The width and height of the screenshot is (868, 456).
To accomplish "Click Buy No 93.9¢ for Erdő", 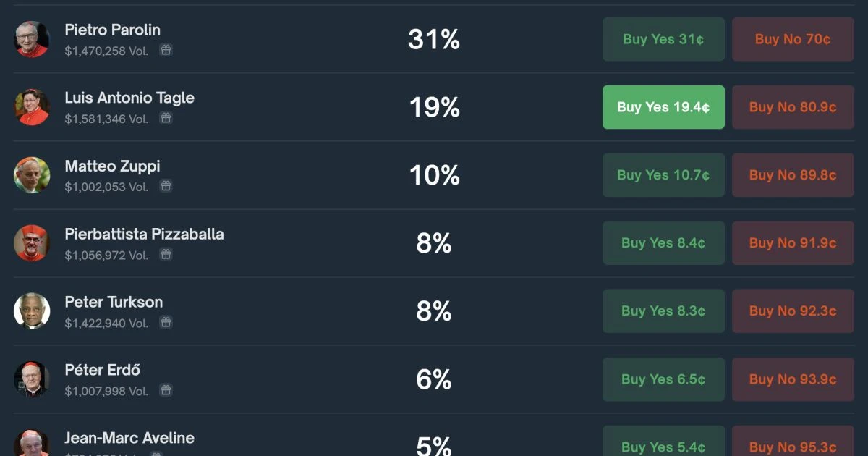I will 793,379.
